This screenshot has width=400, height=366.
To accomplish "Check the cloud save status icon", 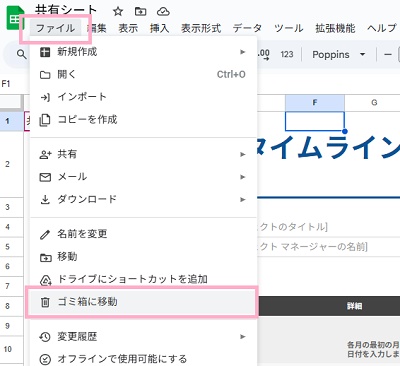I will (x=163, y=12).
